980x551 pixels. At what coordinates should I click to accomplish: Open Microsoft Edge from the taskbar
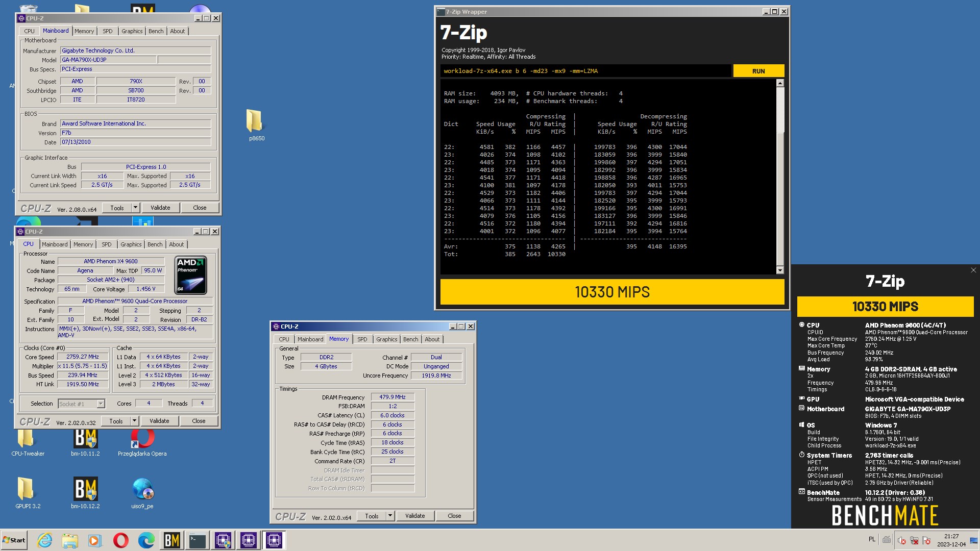click(x=146, y=540)
